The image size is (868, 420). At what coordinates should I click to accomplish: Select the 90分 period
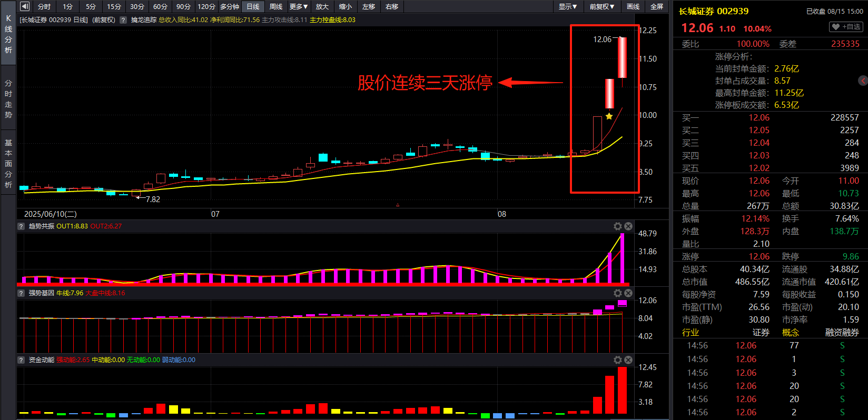pos(183,6)
